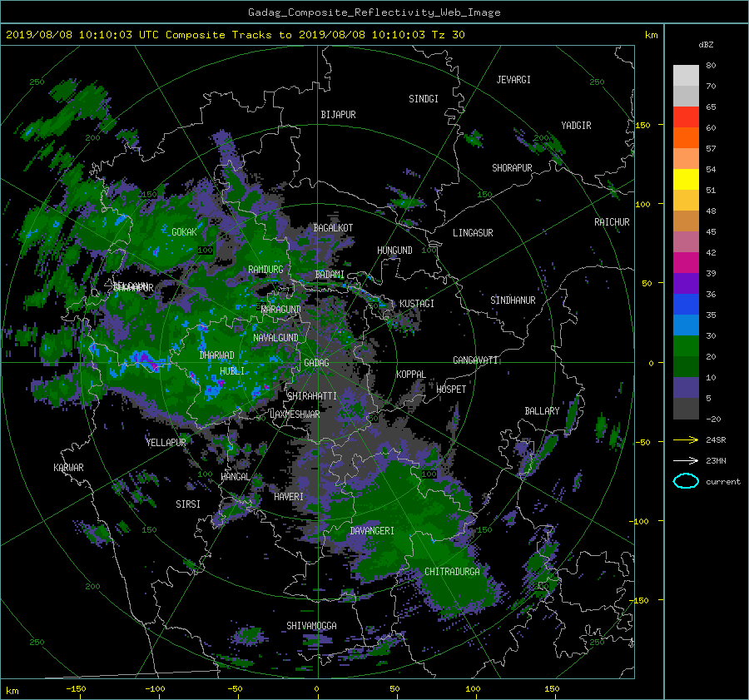
Task: Click the GOKAK label
Action: coord(184,232)
